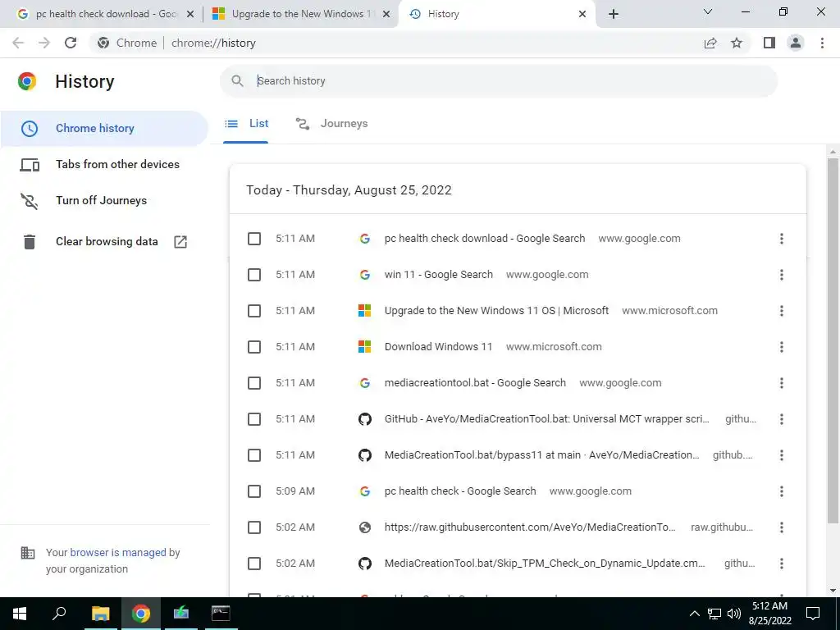The width and height of the screenshot is (840, 630).
Task: Check the 'pc health check download' entry box
Action: (254, 239)
